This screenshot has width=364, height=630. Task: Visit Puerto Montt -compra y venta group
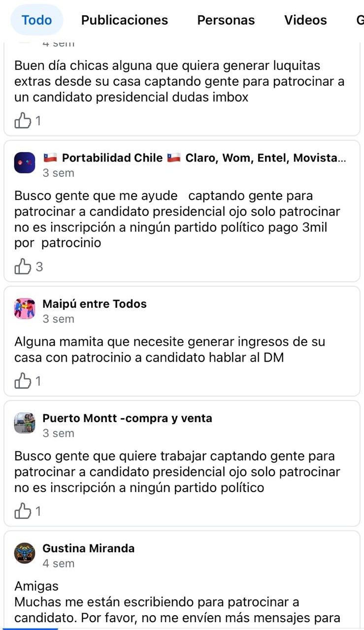coord(127,418)
